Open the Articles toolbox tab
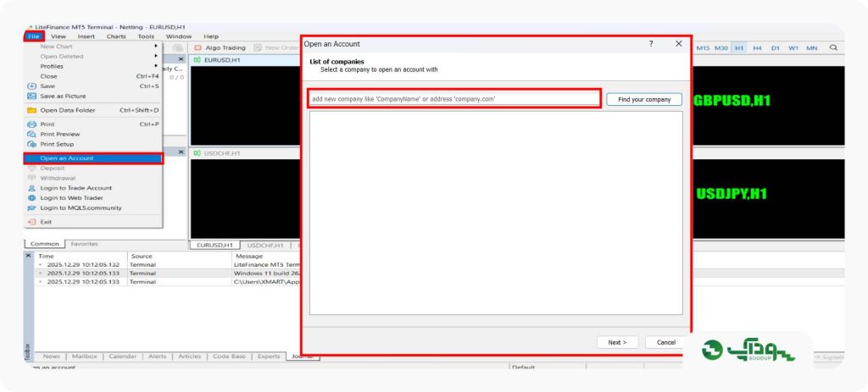 coord(190,356)
